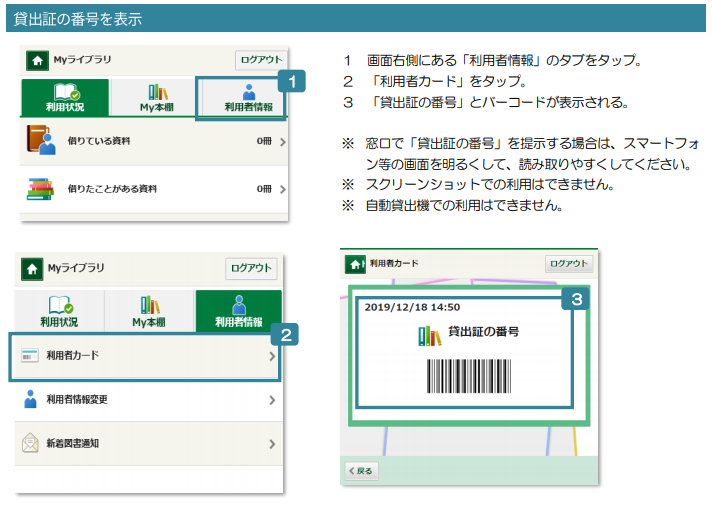Select the green 利用状況 tab in the top panel

pyautogui.click(x=64, y=98)
